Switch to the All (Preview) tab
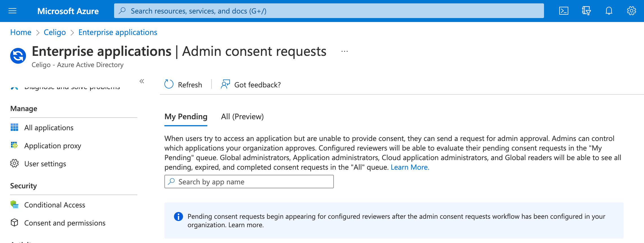Viewport: 644px width, 243px height. coord(242,117)
